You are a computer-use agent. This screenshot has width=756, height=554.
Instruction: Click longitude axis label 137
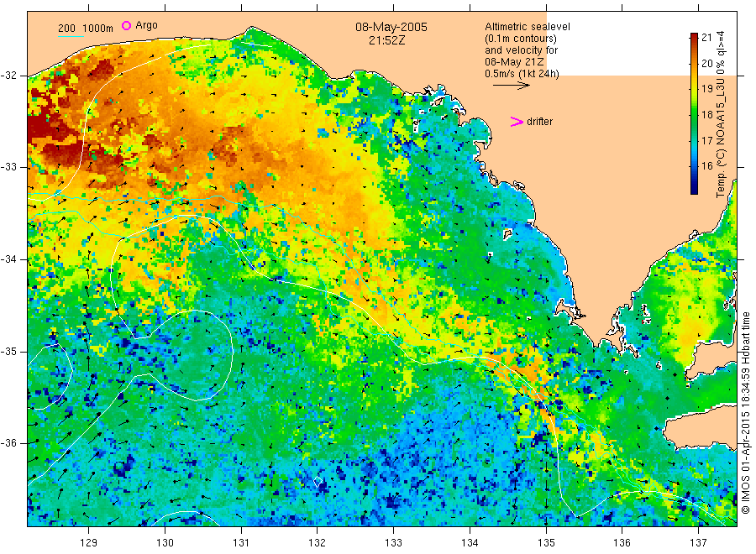[698, 543]
